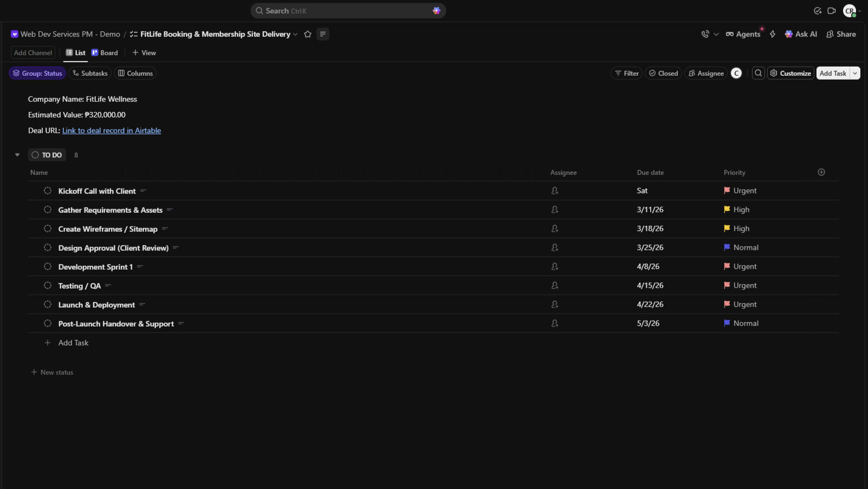Click the C assignee avatar filter
This screenshot has height=489, width=868.
[736, 73]
